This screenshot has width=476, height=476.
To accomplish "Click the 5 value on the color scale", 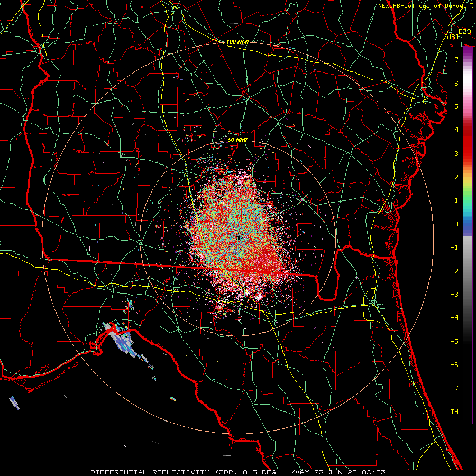I will [x=456, y=106].
